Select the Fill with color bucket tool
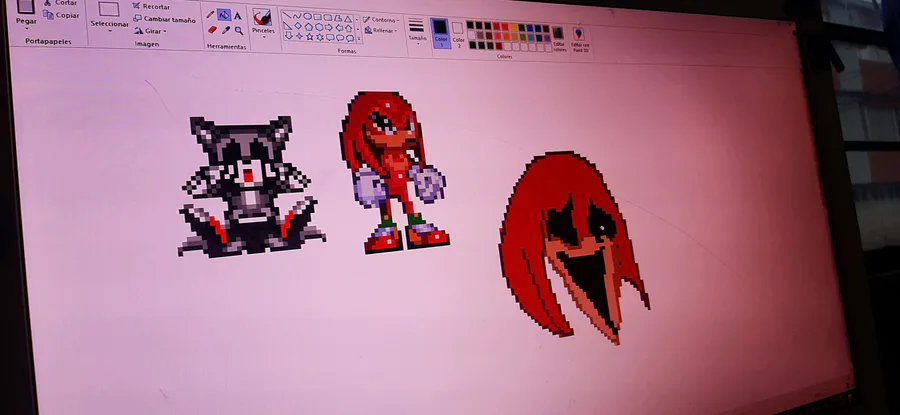The image size is (900, 415). click(224, 14)
